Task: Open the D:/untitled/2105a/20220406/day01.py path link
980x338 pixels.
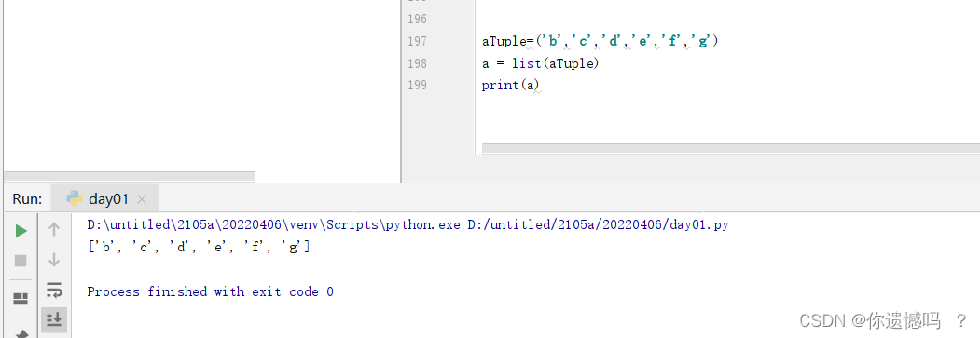Action: tap(598, 224)
